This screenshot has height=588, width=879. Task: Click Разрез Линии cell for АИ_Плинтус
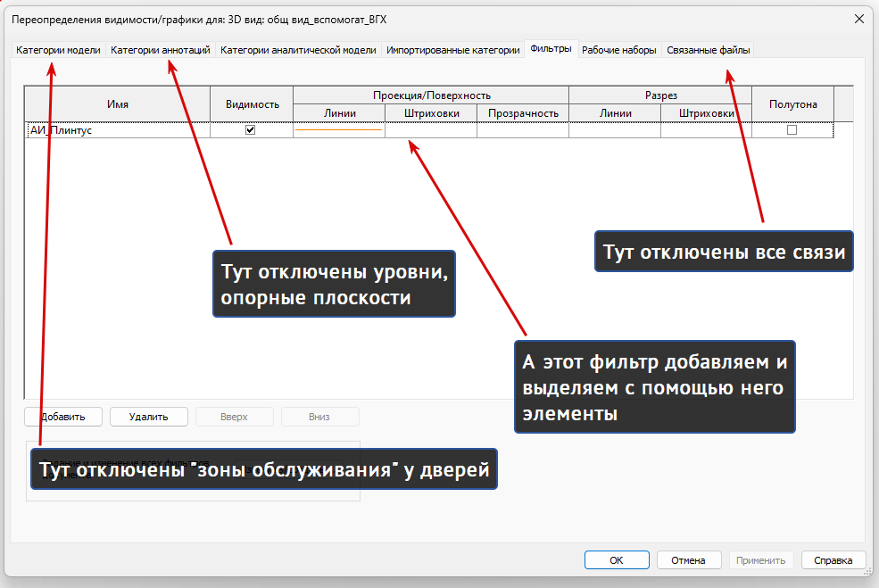[x=615, y=130]
